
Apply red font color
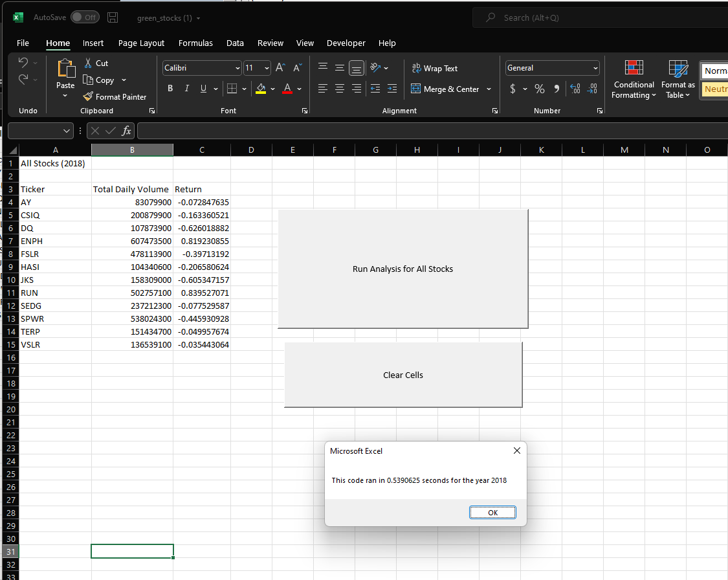(287, 88)
